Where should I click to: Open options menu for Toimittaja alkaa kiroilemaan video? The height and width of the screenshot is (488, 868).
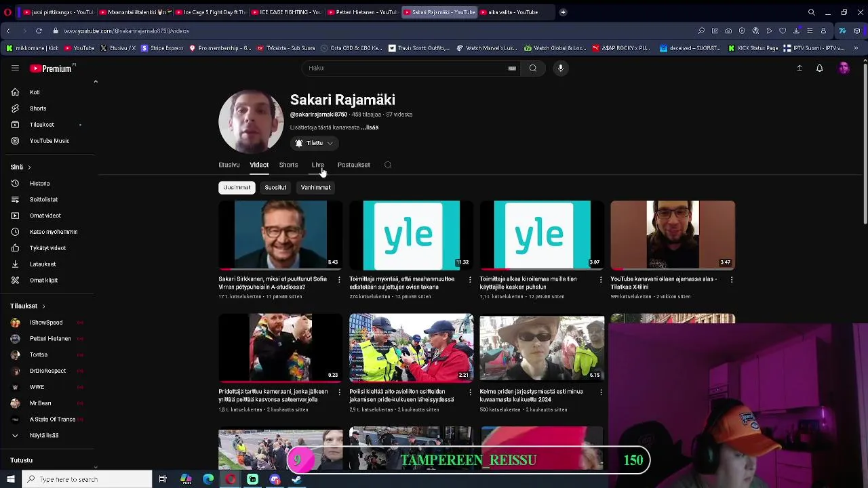pyautogui.click(x=601, y=279)
